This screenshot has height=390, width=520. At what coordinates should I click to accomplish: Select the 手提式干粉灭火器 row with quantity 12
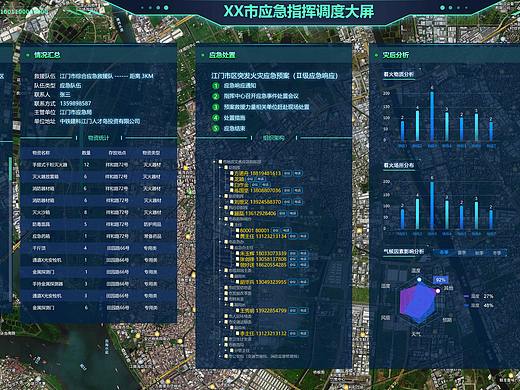click(x=98, y=165)
